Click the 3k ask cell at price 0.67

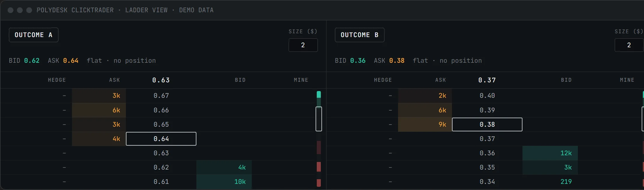click(99, 96)
